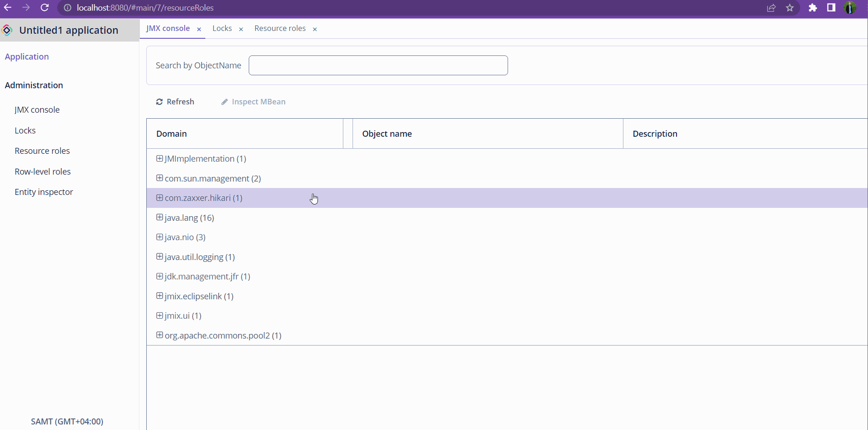
Task: Select the 'jdk.management.jfr (1)' row text
Action: point(208,277)
